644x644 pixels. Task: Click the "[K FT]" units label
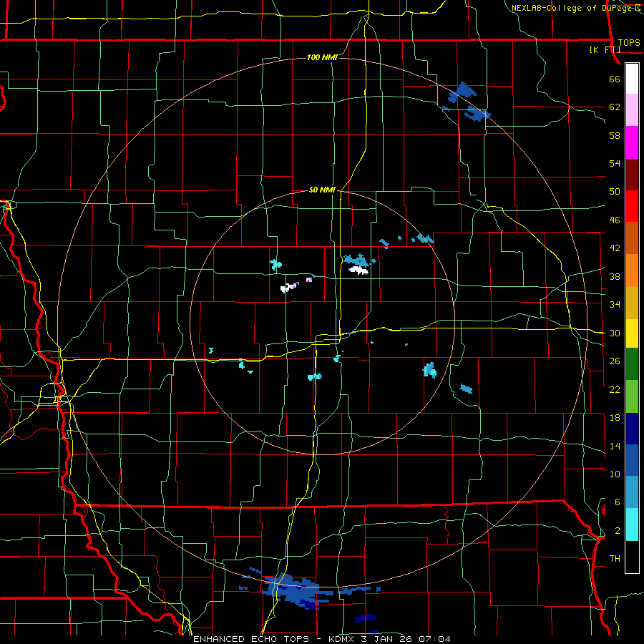coord(605,49)
